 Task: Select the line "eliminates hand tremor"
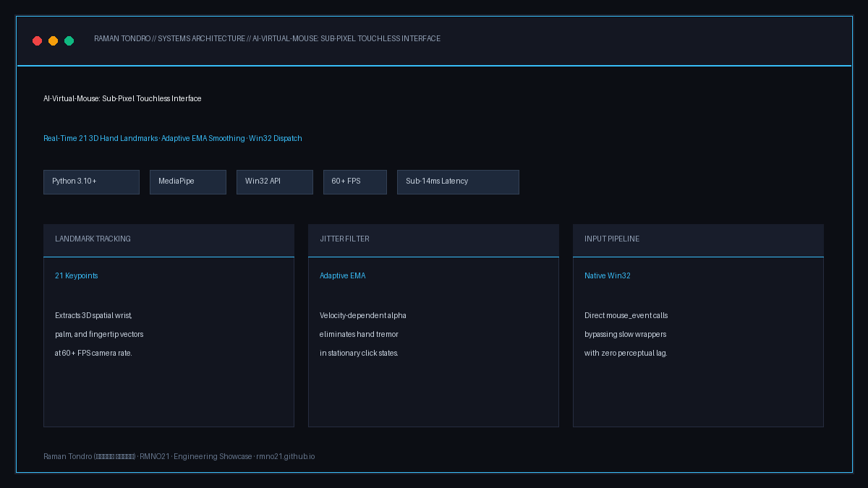point(359,335)
